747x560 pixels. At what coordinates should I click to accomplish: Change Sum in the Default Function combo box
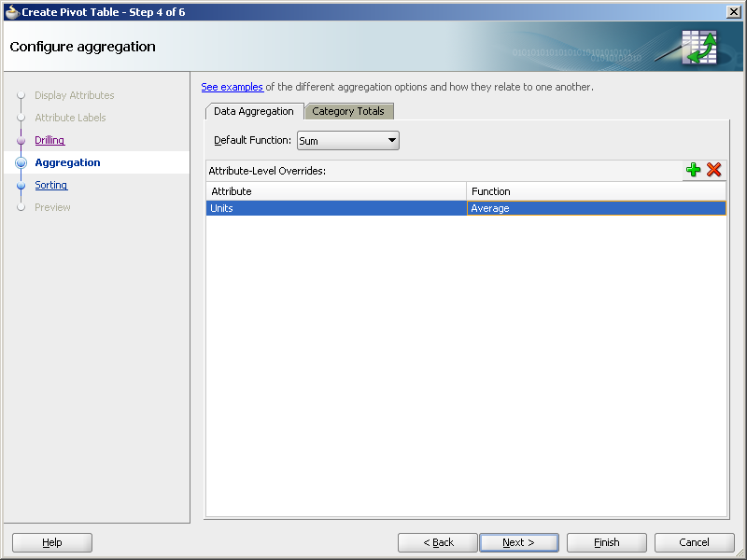tap(345, 140)
